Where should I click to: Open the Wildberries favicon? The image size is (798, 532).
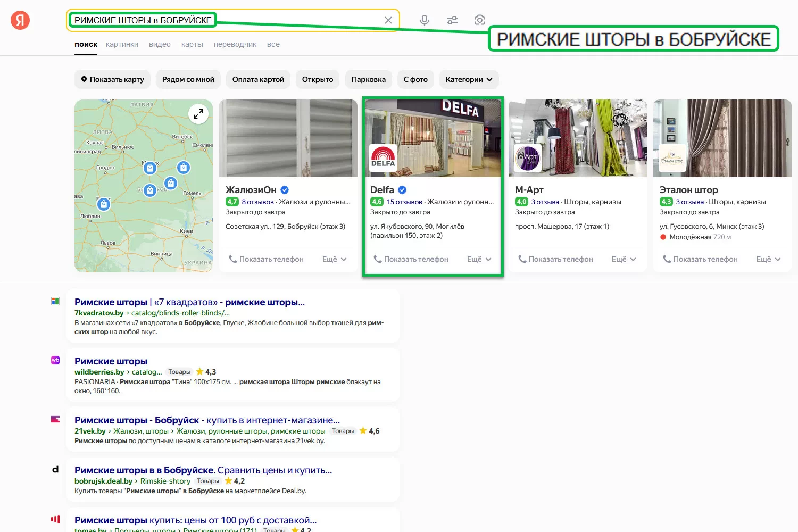(x=55, y=360)
